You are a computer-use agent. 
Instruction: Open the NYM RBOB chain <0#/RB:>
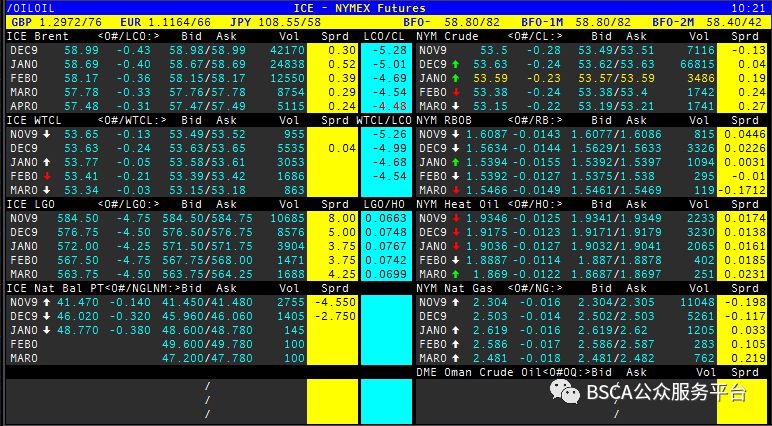click(535, 120)
